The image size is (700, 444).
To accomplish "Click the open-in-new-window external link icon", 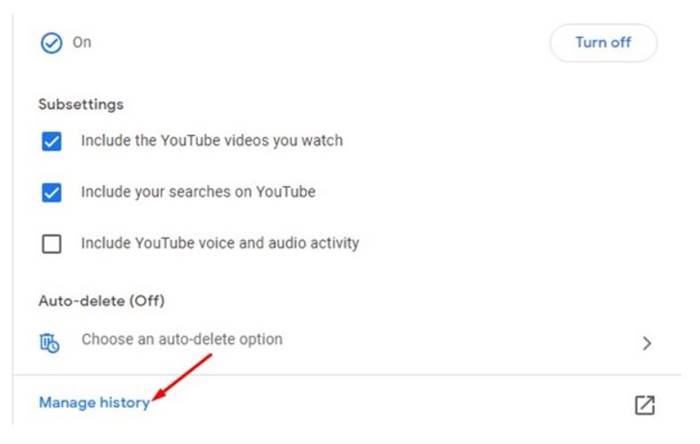I will pos(645,405).
